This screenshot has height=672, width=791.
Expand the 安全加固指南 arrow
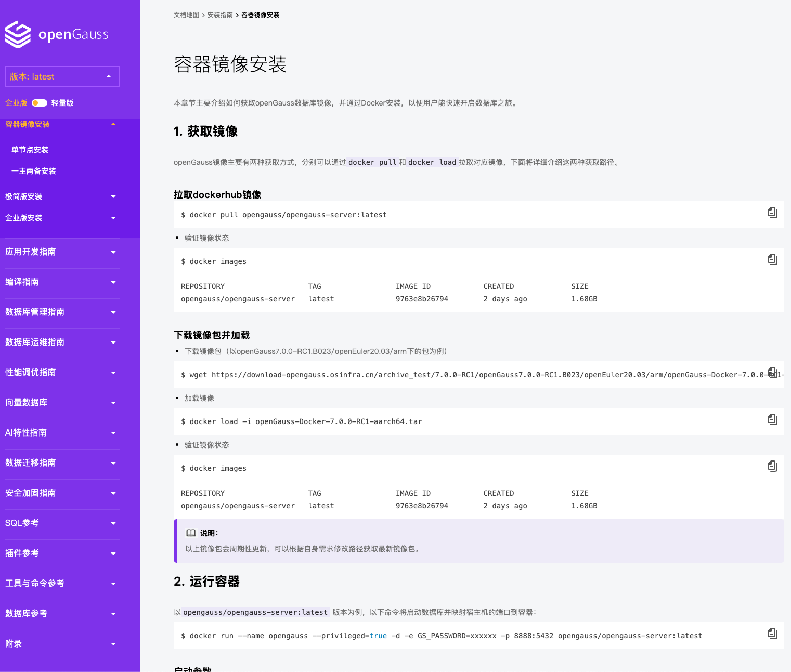(113, 493)
